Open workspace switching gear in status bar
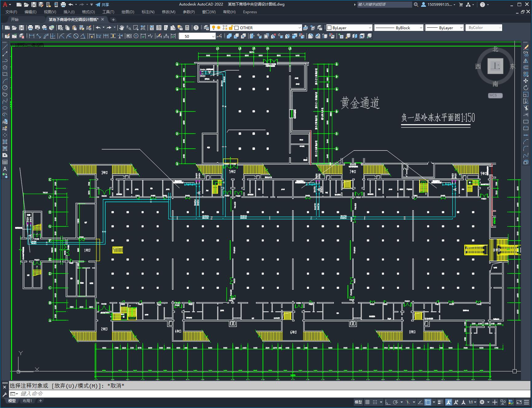 482,402
